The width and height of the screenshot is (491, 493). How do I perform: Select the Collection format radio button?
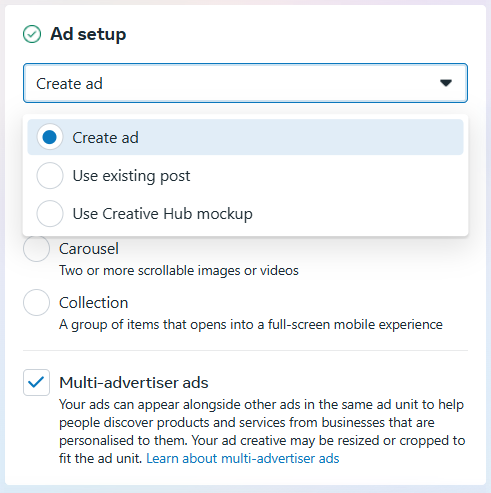[36, 302]
